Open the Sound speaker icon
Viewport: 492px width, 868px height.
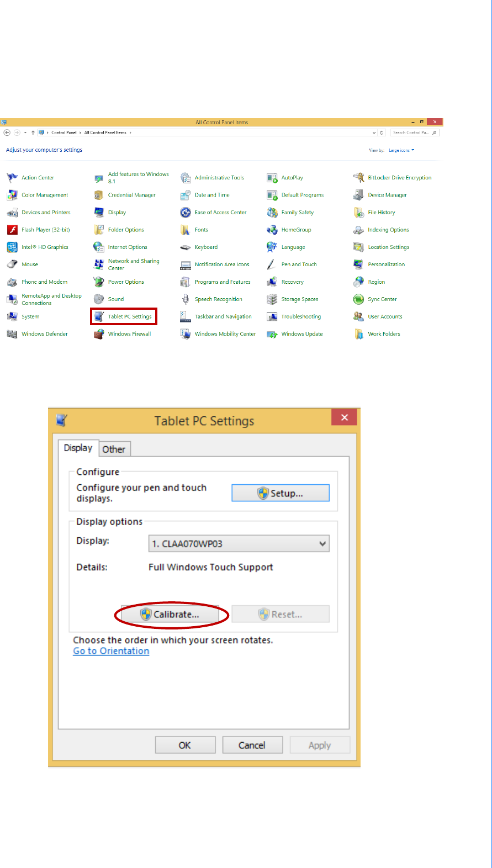coord(98,299)
